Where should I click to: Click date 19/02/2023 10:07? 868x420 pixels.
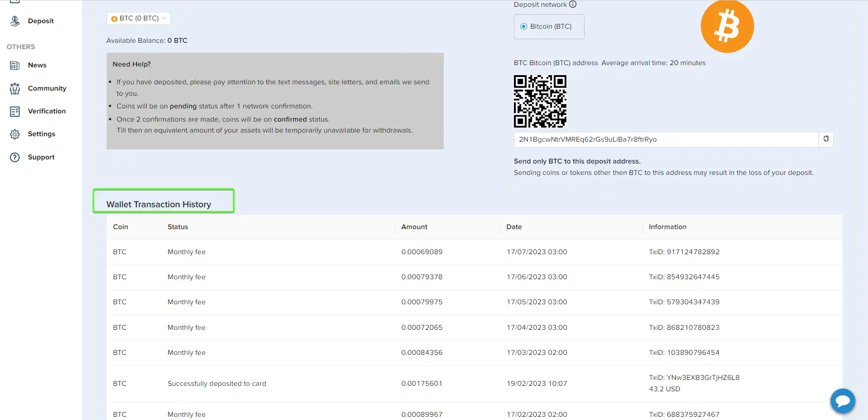tap(537, 384)
